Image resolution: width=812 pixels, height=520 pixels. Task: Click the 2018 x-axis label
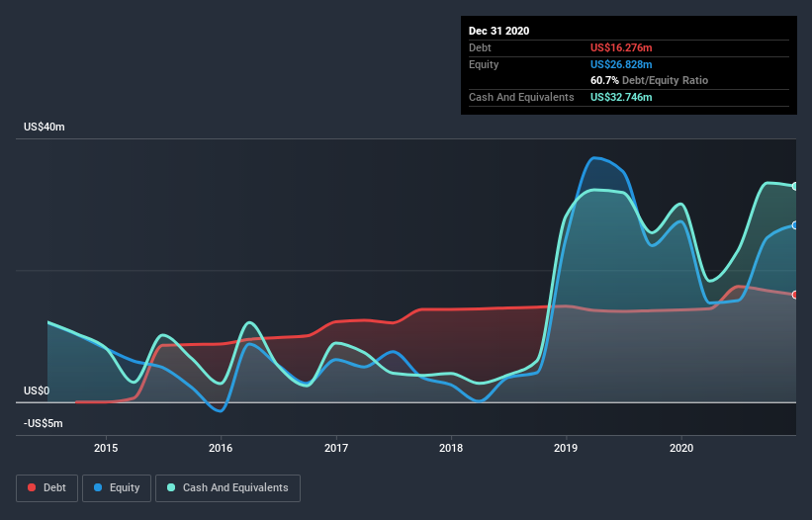coord(451,448)
